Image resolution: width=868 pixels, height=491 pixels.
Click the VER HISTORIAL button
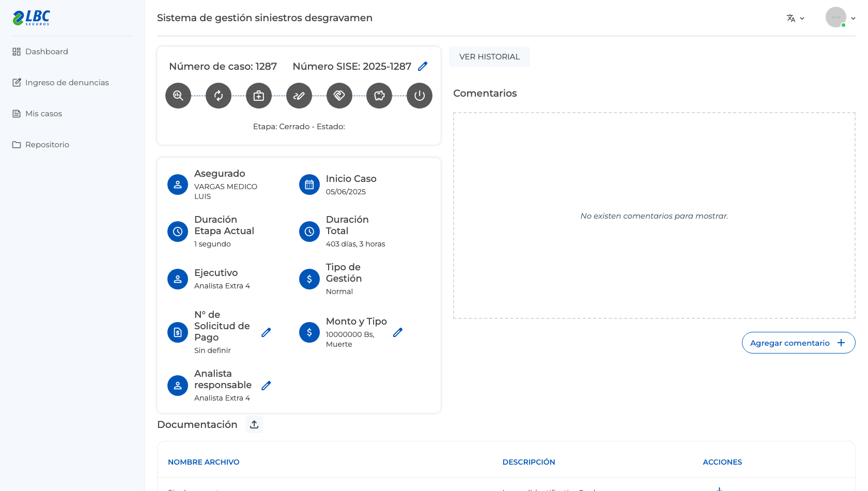(x=489, y=57)
